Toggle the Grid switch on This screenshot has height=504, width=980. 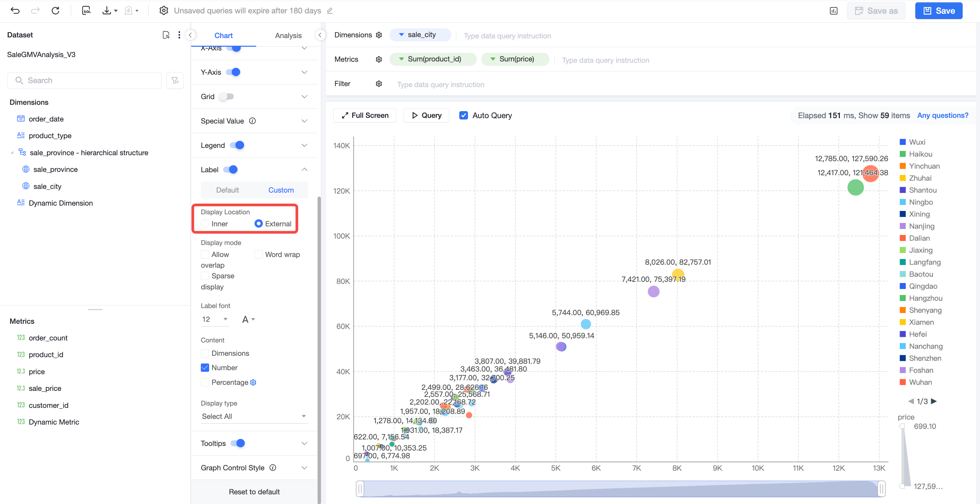[227, 97]
